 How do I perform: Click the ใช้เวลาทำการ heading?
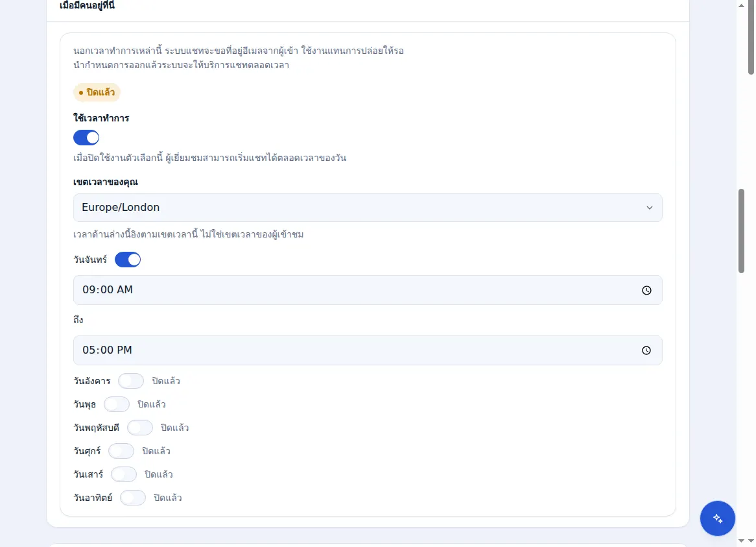point(101,118)
